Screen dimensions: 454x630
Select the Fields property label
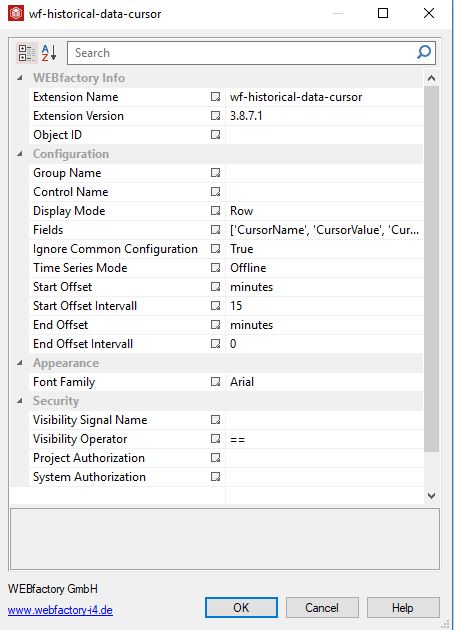[48, 230]
